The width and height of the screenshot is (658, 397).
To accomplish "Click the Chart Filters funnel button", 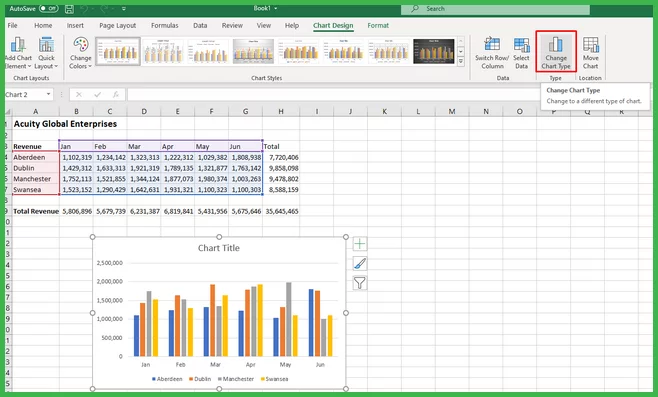I will (x=360, y=283).
